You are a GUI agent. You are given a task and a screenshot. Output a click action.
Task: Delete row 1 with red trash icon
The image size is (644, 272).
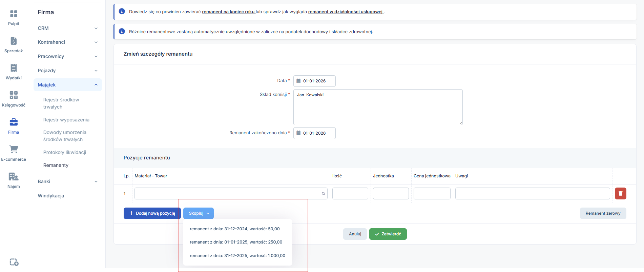(620, 193)
